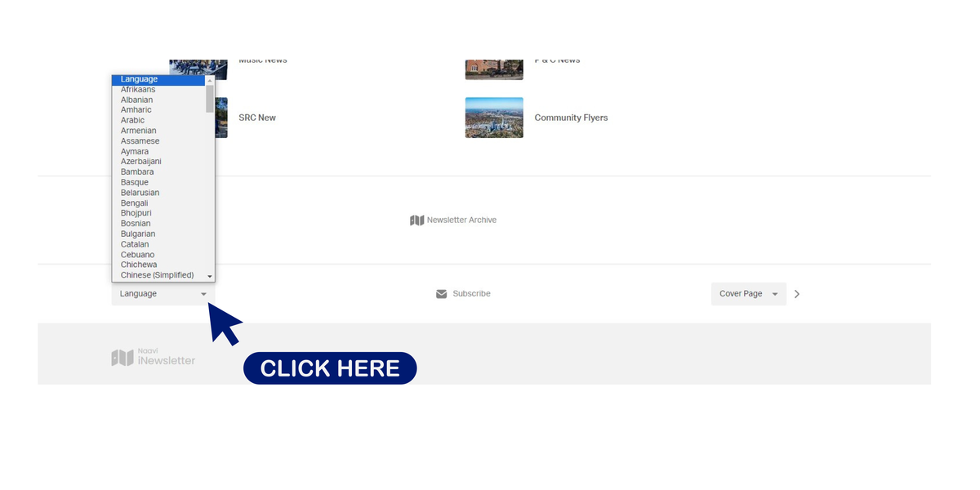Click scrollbar down arrow in language list

(210, 277)
